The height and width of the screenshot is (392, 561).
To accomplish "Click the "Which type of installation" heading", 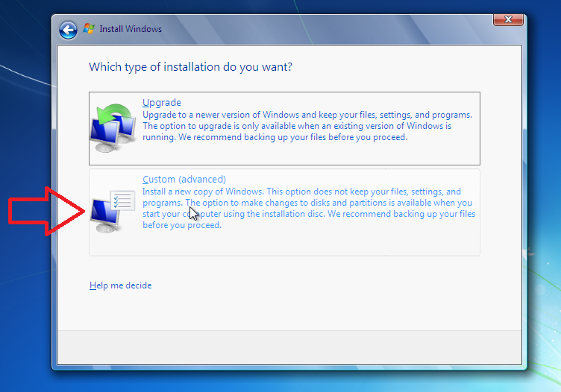I will tap(191, 67).
